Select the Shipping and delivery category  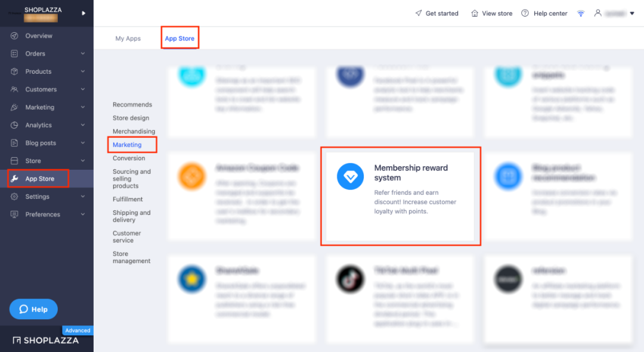point(131,216)
